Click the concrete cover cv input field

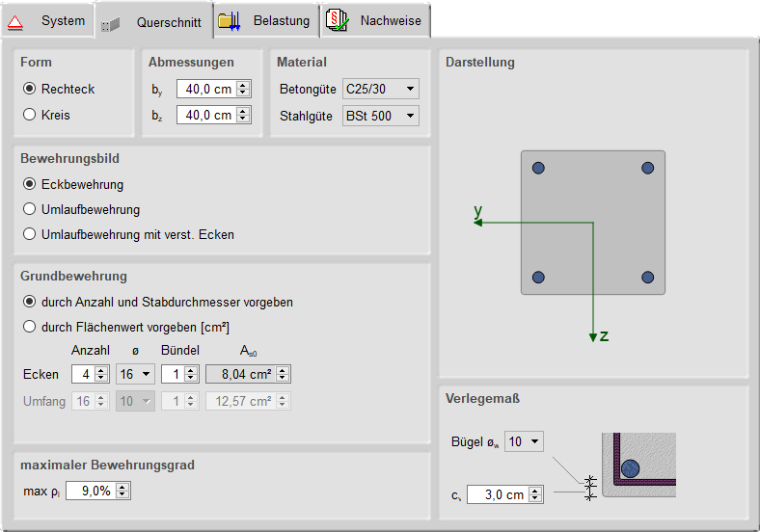click(497, 494)
